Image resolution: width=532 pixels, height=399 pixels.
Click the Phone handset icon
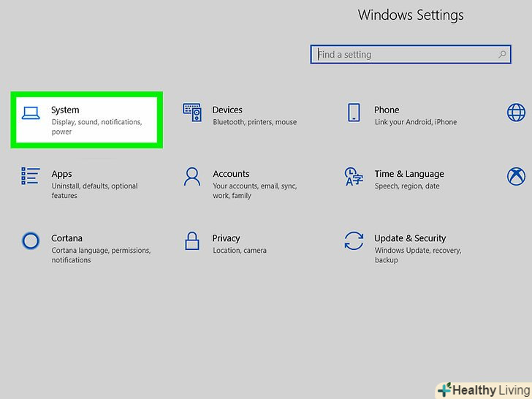point(354,113)
